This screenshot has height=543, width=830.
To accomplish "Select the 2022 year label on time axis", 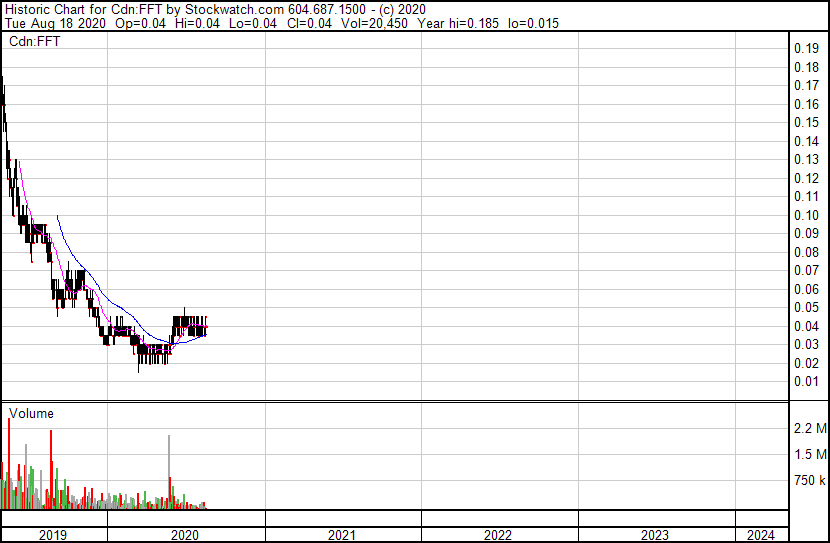I will point(499,535).
